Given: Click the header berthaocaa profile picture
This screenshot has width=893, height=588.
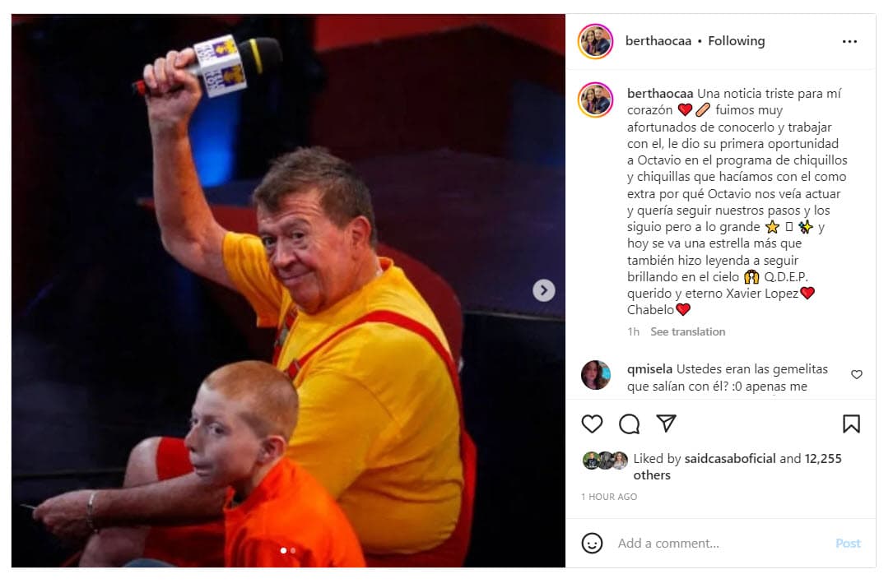Looking at the screenshot, I should (595, 42).
